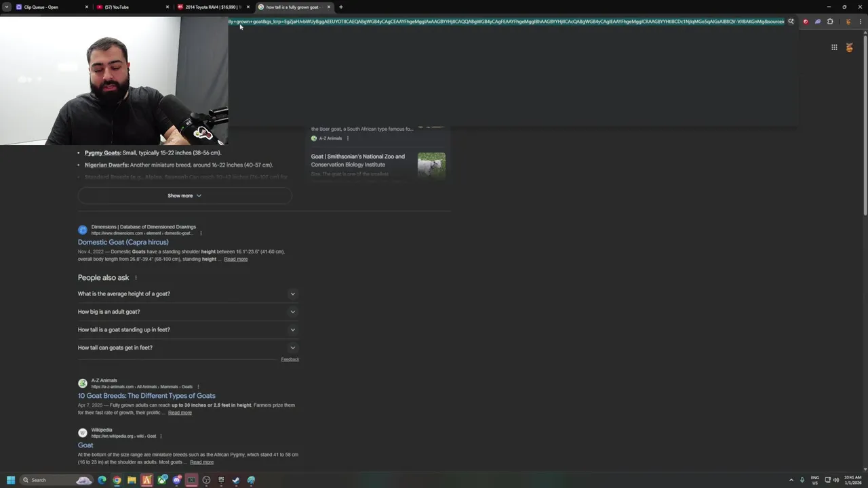This screenshot has height=488, width=868.
Task: Open options for the Wikipedia result
Action: [161, 436]
